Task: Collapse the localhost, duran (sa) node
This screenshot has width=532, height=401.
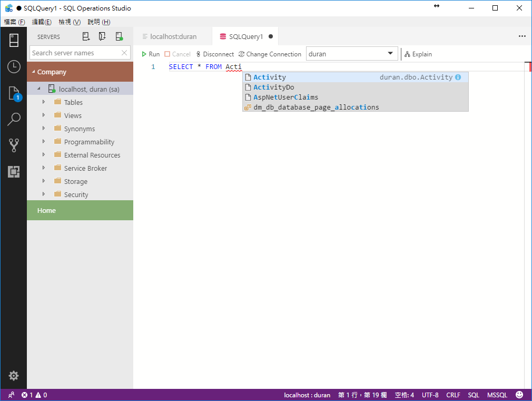Action: click(38, 89)
